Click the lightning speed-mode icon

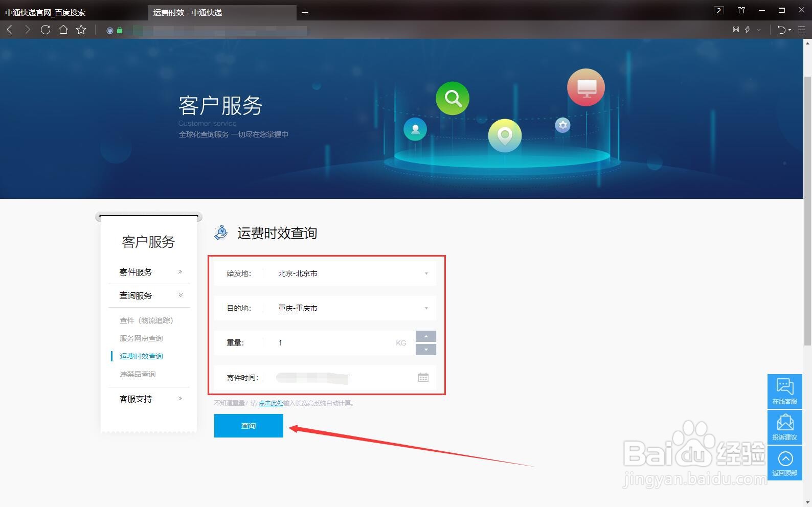point(748,30)
